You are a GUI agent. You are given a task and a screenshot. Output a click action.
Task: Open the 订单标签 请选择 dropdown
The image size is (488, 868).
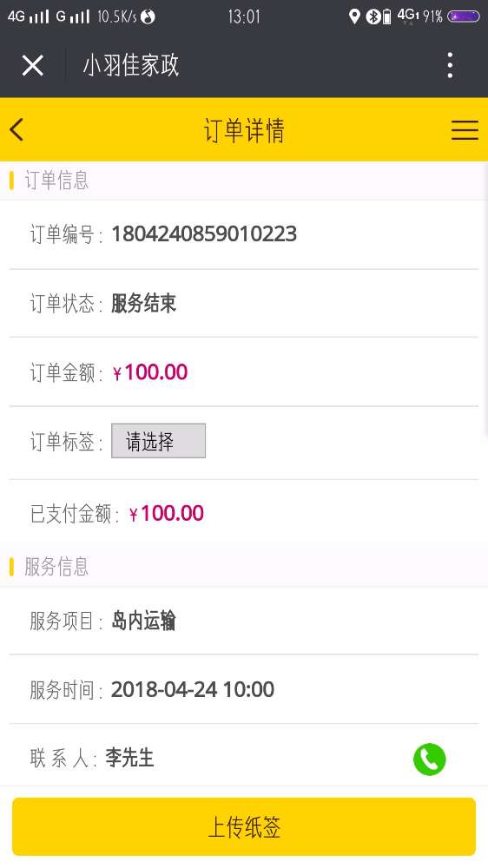[x=158, y=441]
